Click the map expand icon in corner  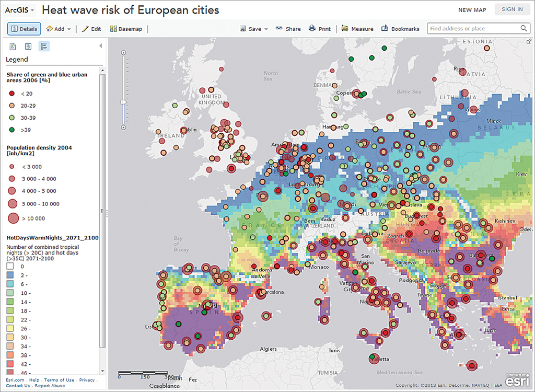[x=529, y=41]
